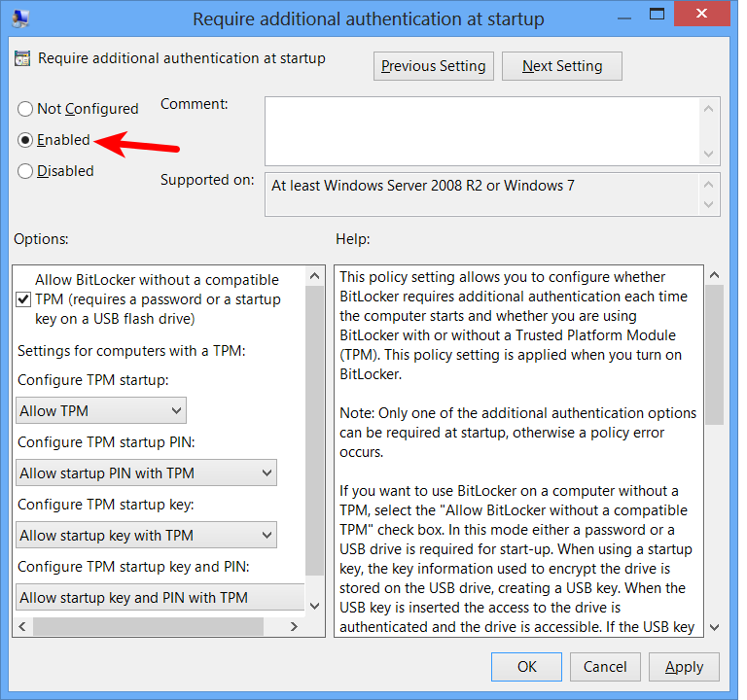The image size is (747, 700).
Task: Click the Comment box scroll up arrow
Action: (x=709, y=109)
